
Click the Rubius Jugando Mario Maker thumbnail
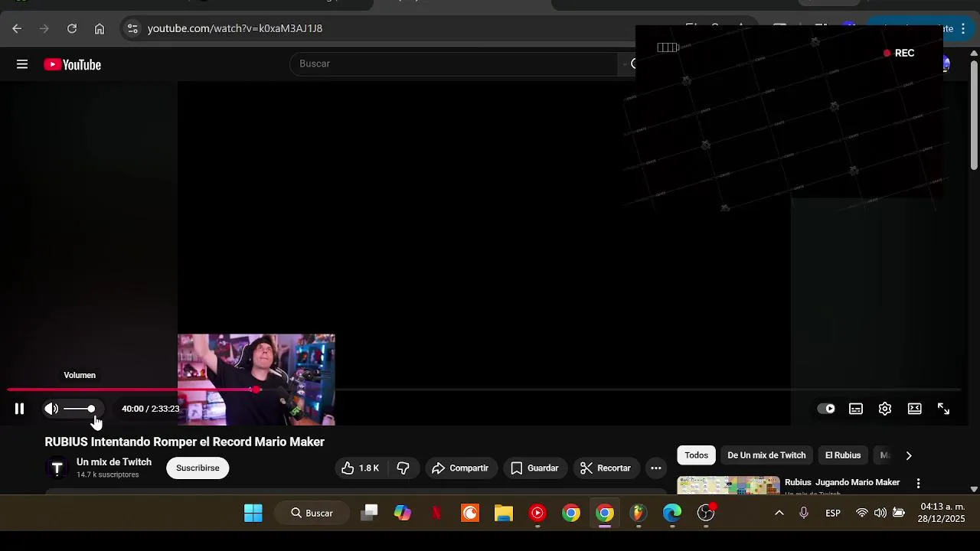point(729,485)
